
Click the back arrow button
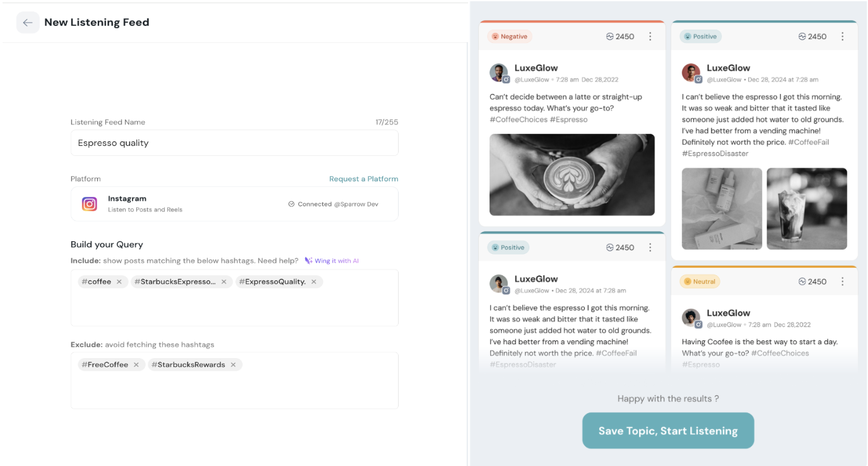point(28,23)
